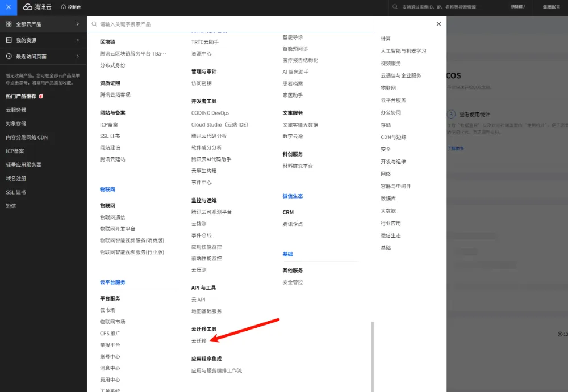Jump to 容器与中间件 category

[395, 186]
